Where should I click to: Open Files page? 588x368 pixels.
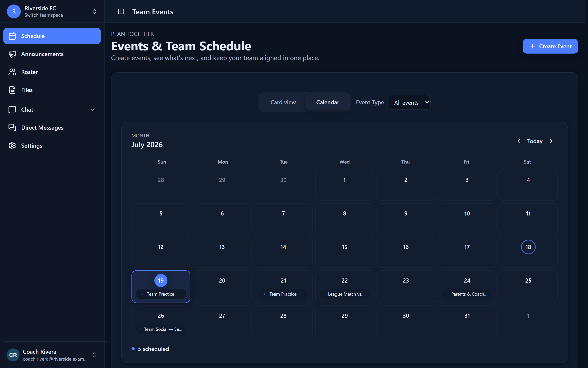(52, 90)
